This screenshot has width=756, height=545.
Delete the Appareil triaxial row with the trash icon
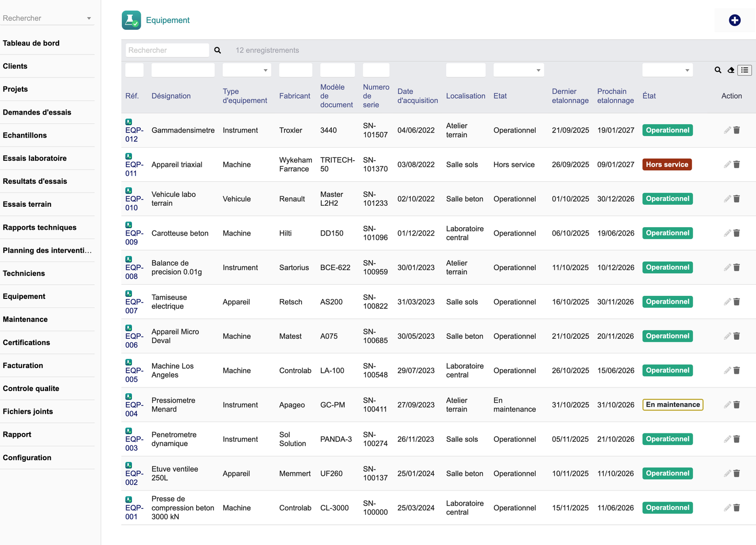tap(737, 164)
